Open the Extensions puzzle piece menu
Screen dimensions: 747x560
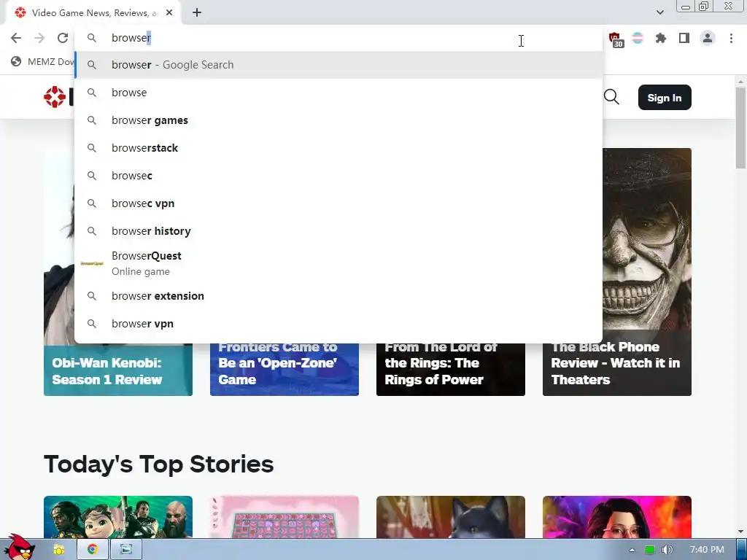(661, 38)
